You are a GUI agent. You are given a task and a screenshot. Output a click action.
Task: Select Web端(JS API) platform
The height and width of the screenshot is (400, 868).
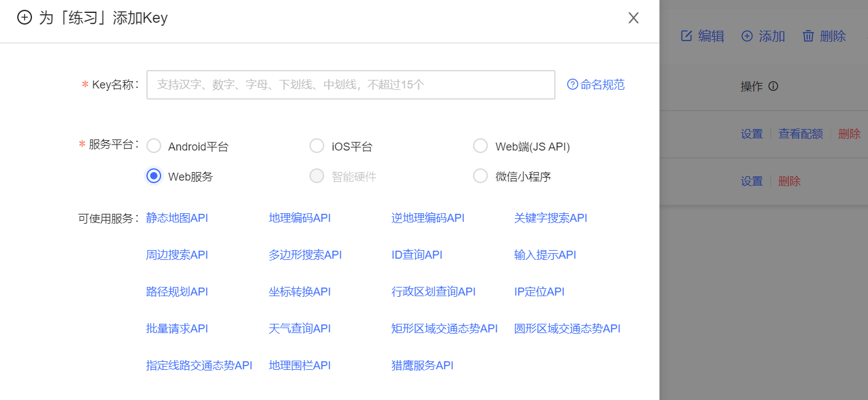coord(480,146)
